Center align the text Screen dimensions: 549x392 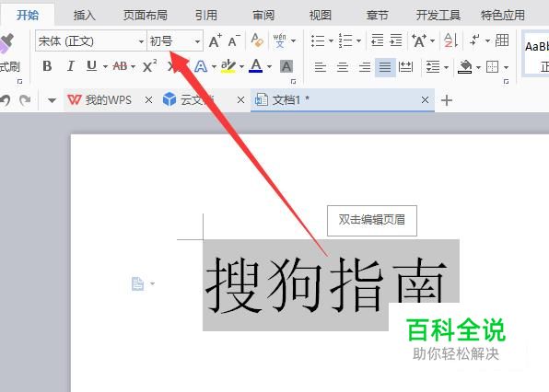pyautogui.click(x=343, y=67)
